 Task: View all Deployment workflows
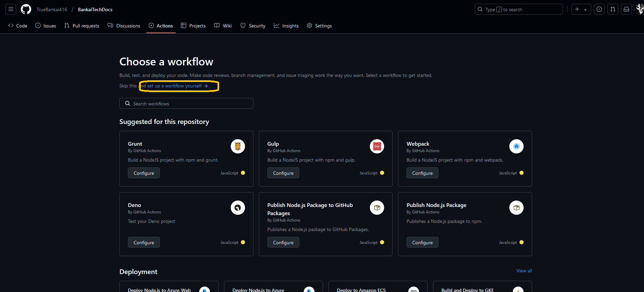(524, 271)
